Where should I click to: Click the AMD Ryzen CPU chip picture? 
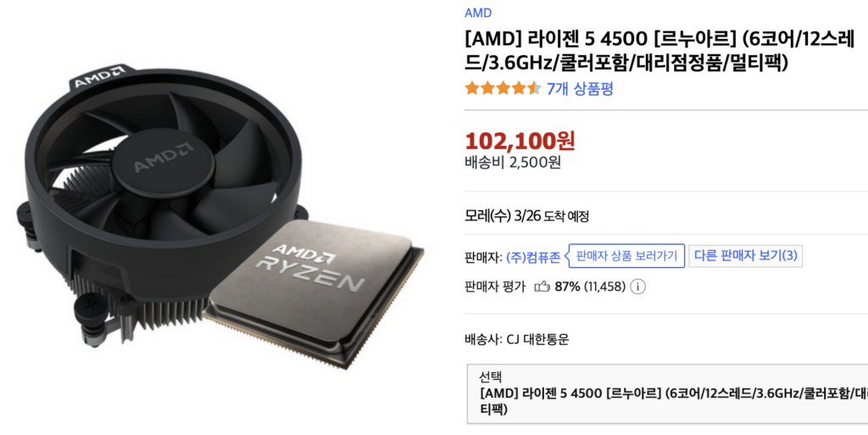point(313,293)
